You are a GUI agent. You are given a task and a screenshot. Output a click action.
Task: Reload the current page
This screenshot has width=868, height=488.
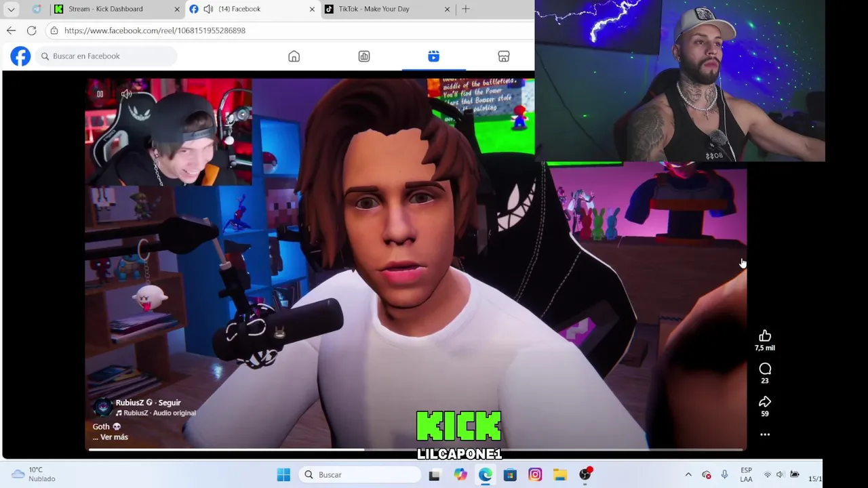(x=31, y=30)
